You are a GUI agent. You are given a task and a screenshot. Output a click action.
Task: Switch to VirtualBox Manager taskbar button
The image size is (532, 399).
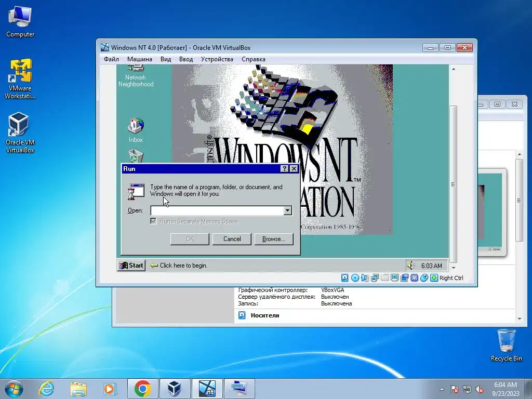click(175, 389)
